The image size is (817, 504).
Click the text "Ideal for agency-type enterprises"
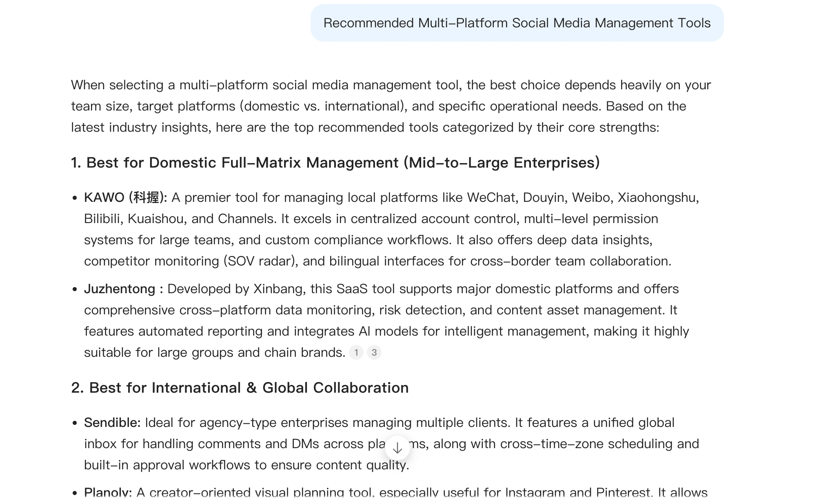(246, 422)
